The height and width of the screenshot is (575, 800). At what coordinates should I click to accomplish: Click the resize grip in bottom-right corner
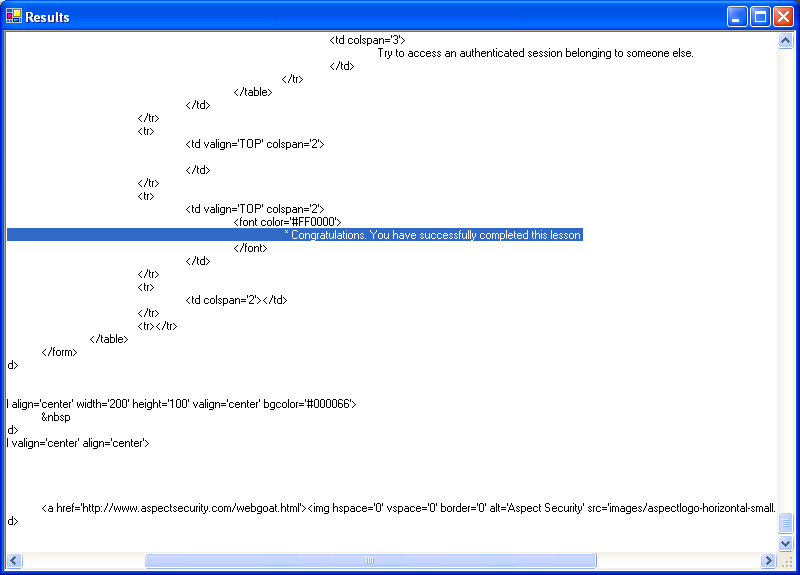click(787, 562)
